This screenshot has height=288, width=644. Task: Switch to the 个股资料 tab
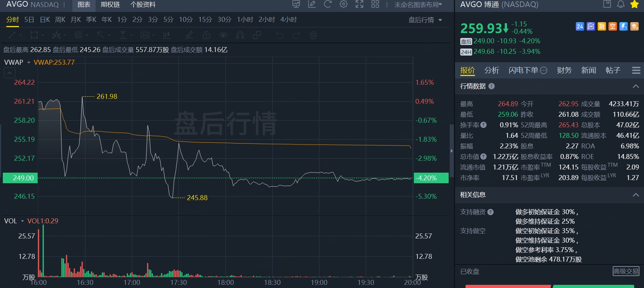coord(143,5)
